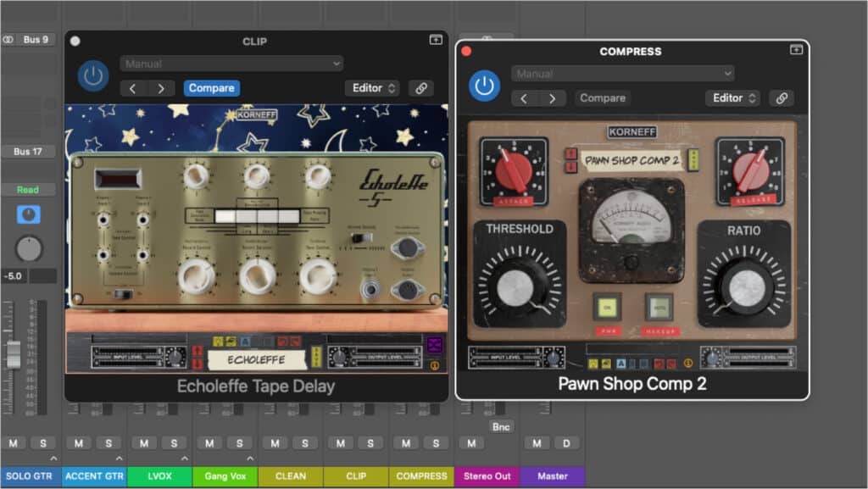Click the Threshold knob on Pawn Shop Comp
Viewport: 868px width, 489px height.
click(x=515, y=287)
